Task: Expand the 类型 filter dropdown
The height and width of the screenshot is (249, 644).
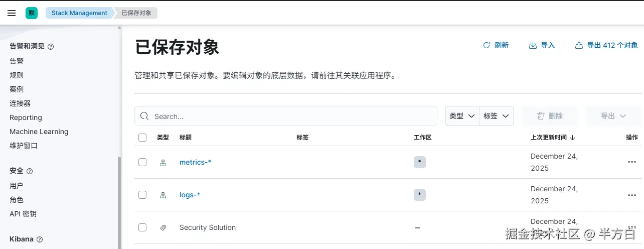Action: (x=462, y=116)
